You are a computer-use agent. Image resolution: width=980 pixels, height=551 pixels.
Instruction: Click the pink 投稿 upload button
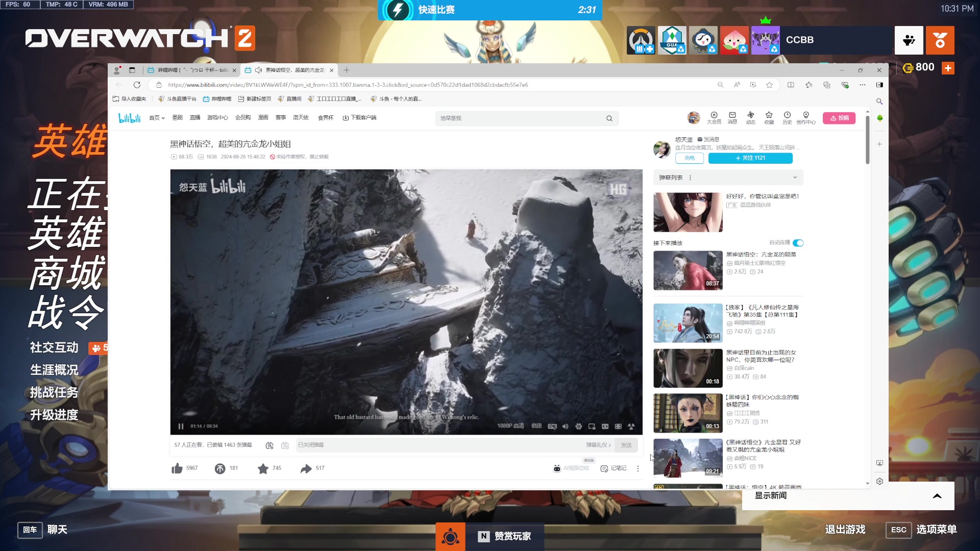[839, 118]
